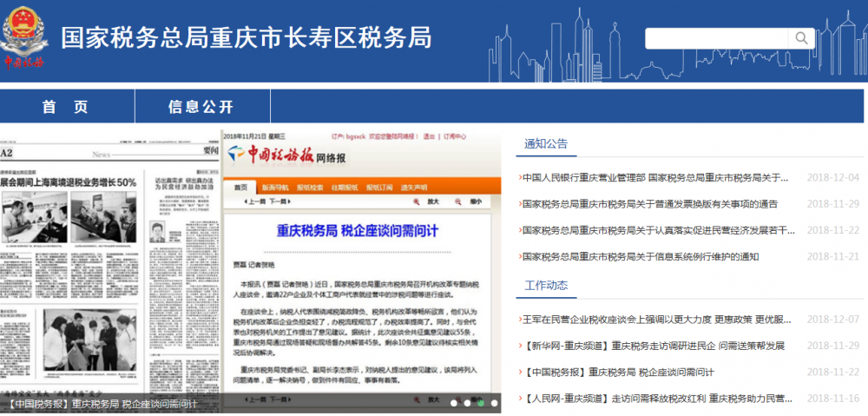Click the carousel caption 重庆税务局 税企座谈问需问计
Screen dimensions: 868x416
coord(102,404)
